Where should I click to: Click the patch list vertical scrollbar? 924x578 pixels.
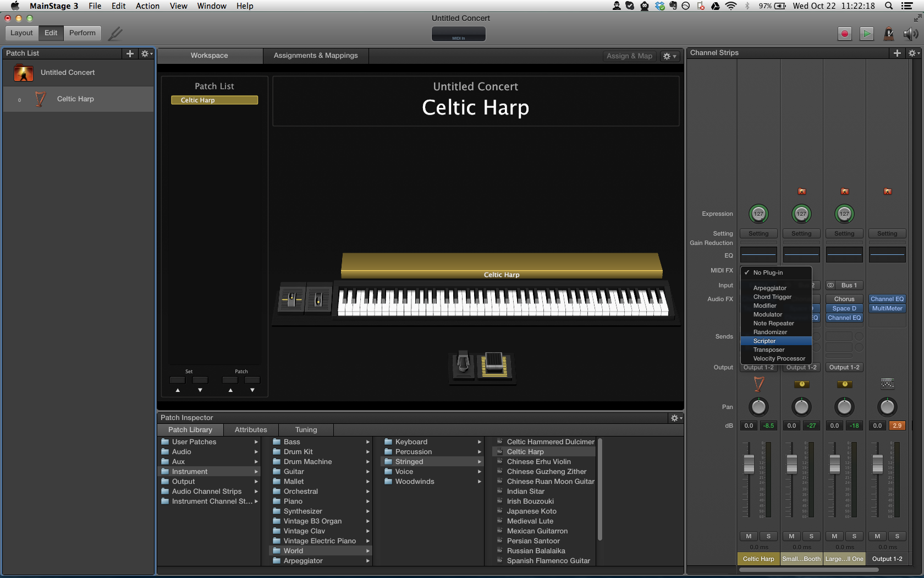point(599,489)
